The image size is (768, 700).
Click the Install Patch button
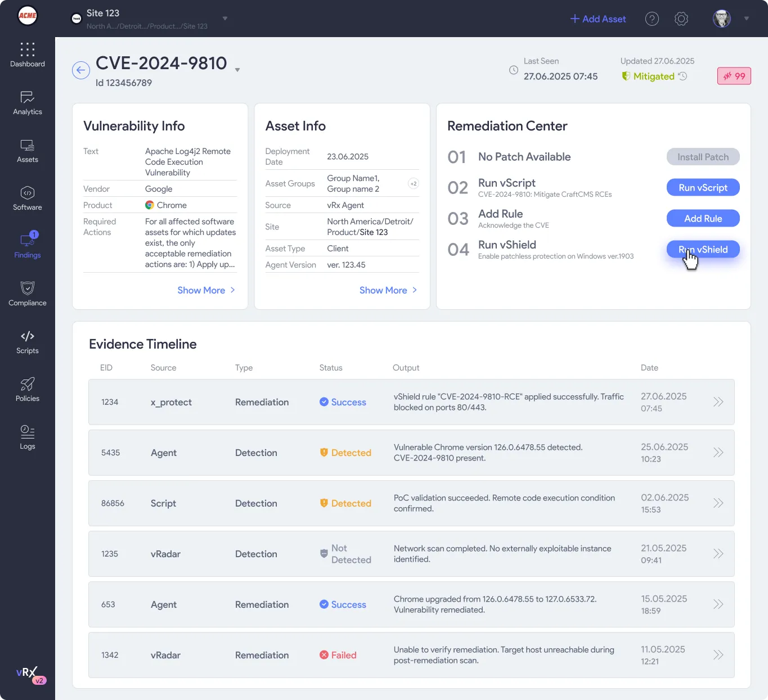[x=703, y=157]
